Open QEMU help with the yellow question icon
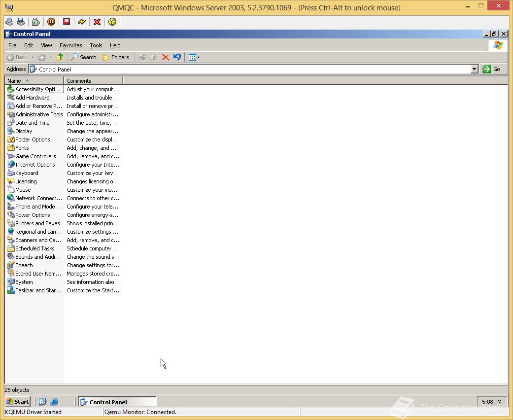 click(112, 22)
